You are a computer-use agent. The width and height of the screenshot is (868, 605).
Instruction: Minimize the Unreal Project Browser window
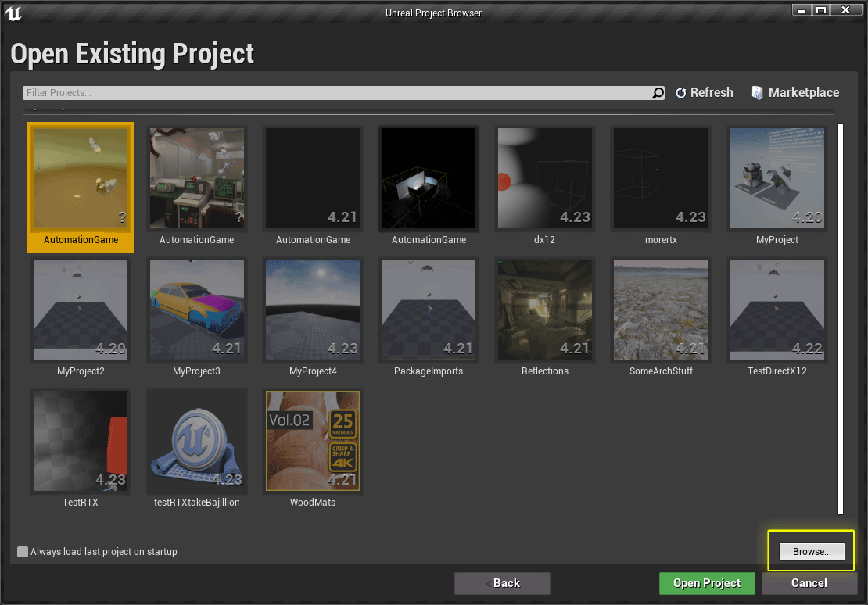[x=801, y=10]
